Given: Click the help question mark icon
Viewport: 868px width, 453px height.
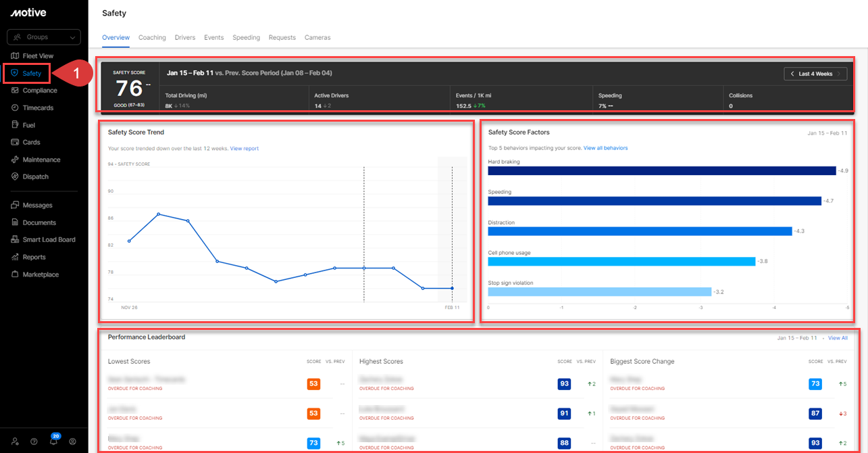Looking at the screenshot, I should click(x=34, y=442).
